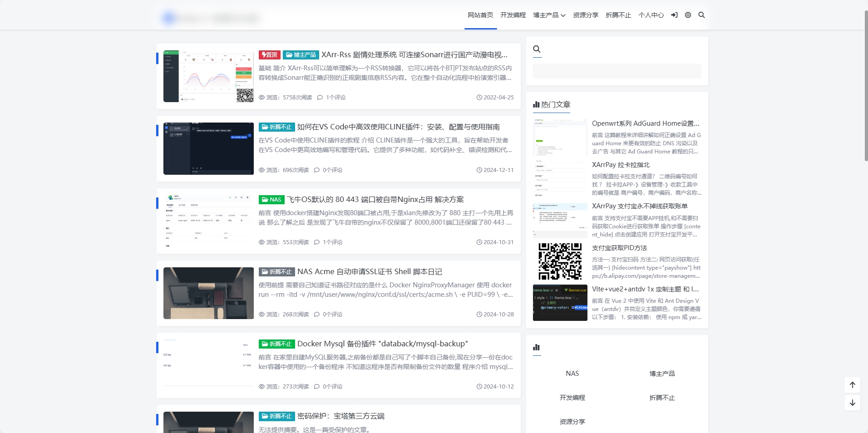This screenshot has width=868, height=433.
Task: Open hot article XArrPay 拉卡拉指北
Action: 621,165
